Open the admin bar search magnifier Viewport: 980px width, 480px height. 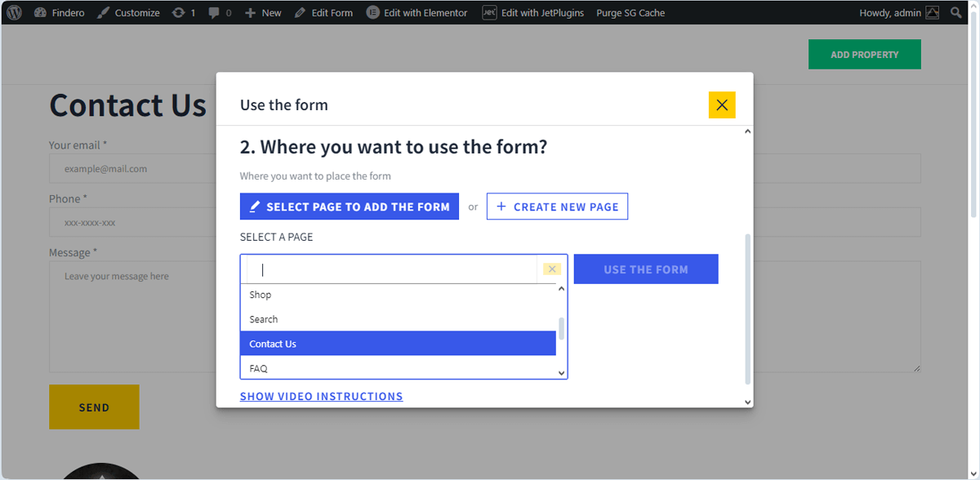[956, 13]
